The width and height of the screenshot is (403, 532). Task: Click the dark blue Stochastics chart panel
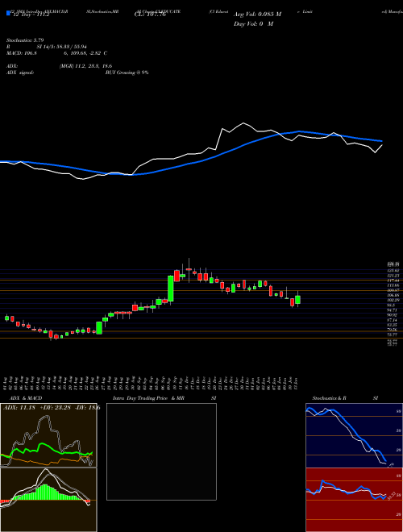coord(354,435)
